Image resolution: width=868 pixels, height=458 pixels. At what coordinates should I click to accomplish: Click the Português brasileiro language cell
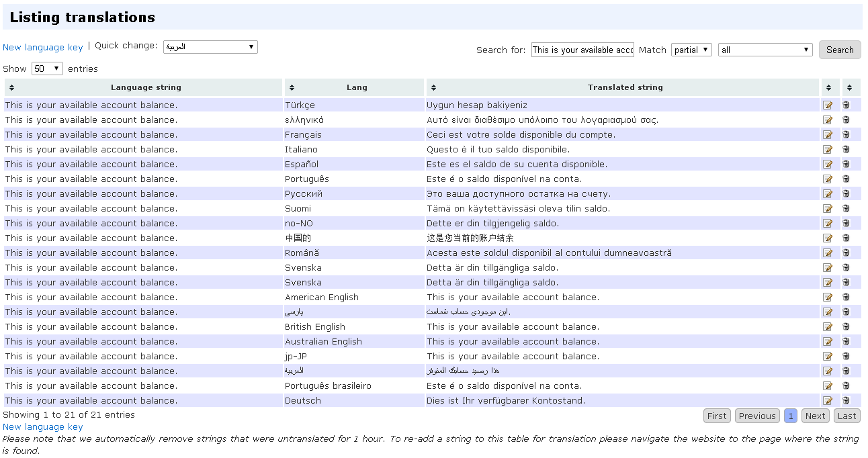[328, 386]
